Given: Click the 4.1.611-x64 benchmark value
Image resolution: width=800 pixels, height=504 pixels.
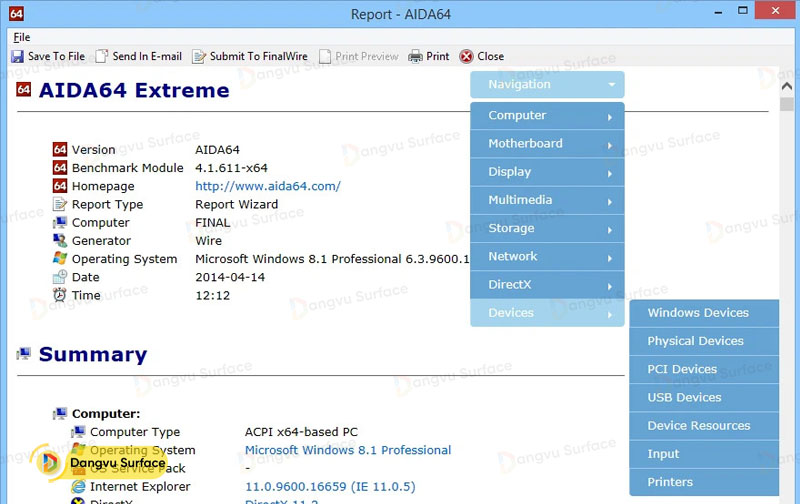Looking at the screenshot, I should 231,168.
